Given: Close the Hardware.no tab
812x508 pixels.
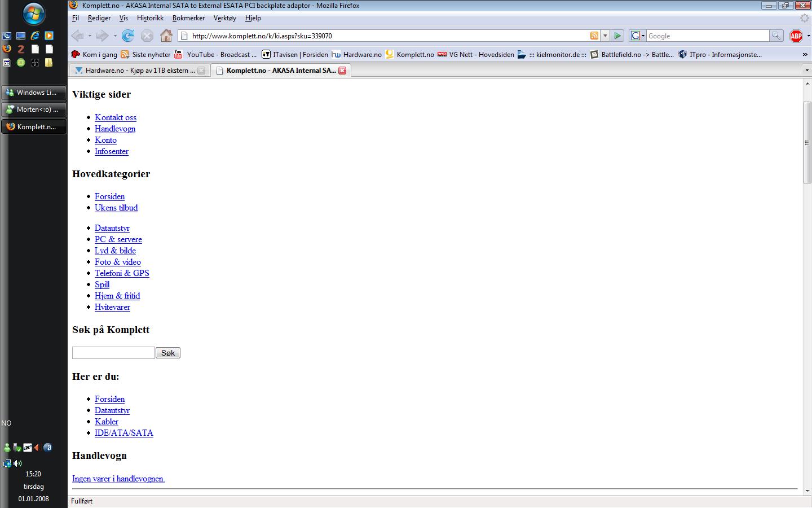Looking at the screenshot, I should tap(201, 71).
